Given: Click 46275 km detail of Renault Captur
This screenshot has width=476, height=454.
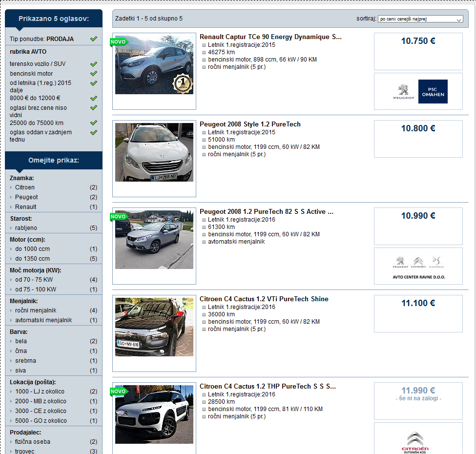Looking at the screenshot, I should pyautogui.click(x=221, y=52).
